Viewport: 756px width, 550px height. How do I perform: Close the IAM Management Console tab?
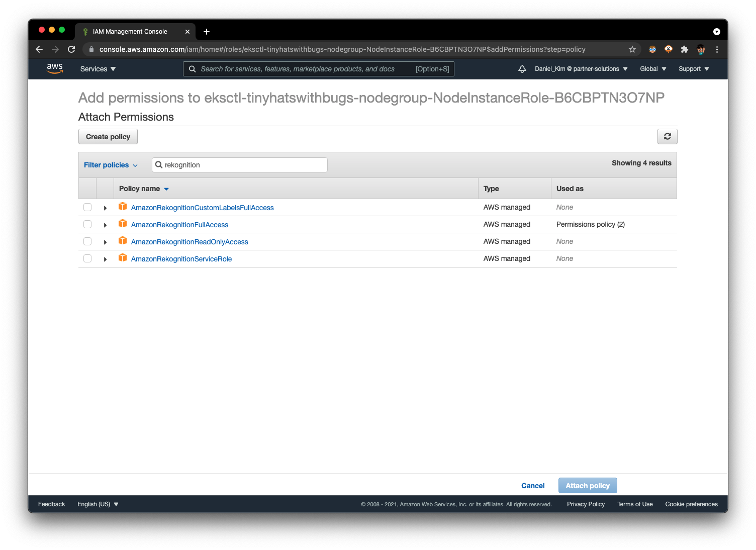(187, 32)
